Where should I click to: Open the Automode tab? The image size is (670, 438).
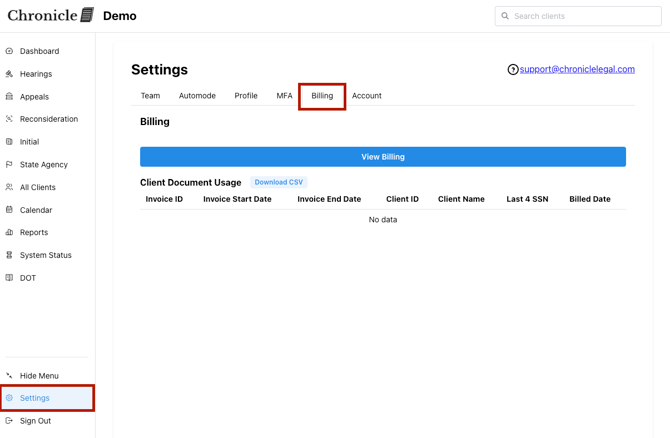click(197, 96)
